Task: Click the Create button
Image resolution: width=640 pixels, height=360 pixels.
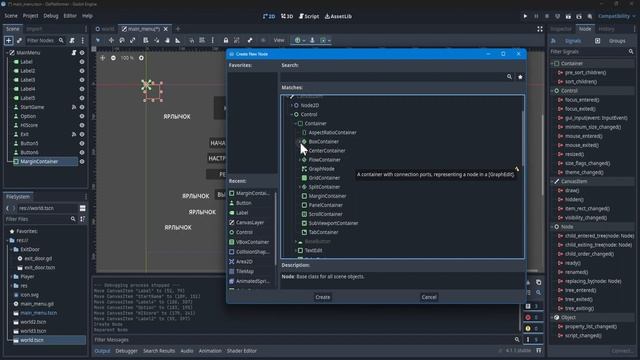Action: pyautogui.click(x=322, y=297)
